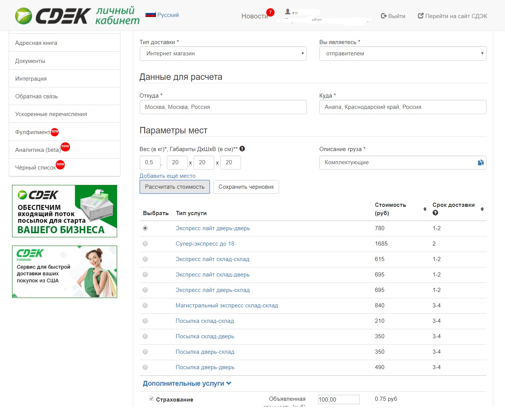505x420 pixels.
Task: Click the help icon under Срок доставки
Action: coord(435,213)
